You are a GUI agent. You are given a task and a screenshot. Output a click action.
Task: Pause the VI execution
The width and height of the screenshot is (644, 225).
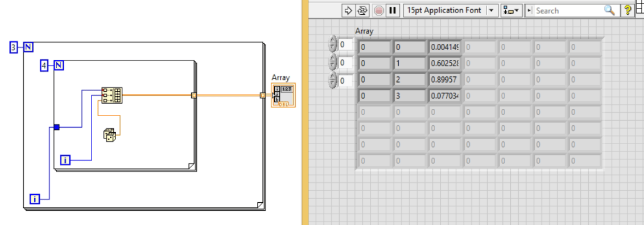coord(393,11)
